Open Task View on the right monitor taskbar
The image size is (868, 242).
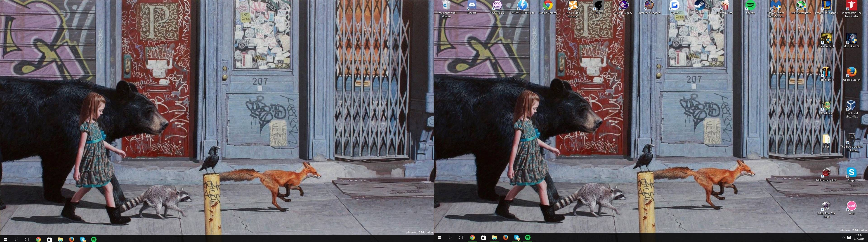click(461, 237)
